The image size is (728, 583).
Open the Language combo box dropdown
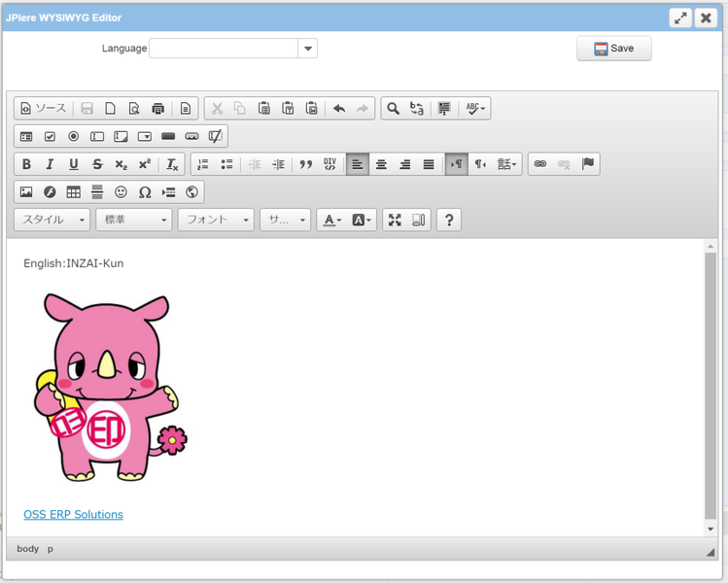coord(307,49)
